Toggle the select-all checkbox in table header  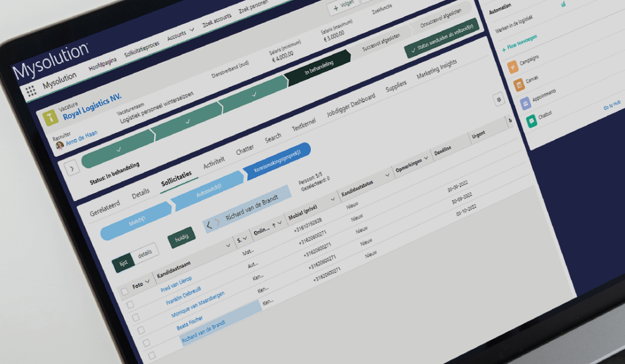point(124,292)
